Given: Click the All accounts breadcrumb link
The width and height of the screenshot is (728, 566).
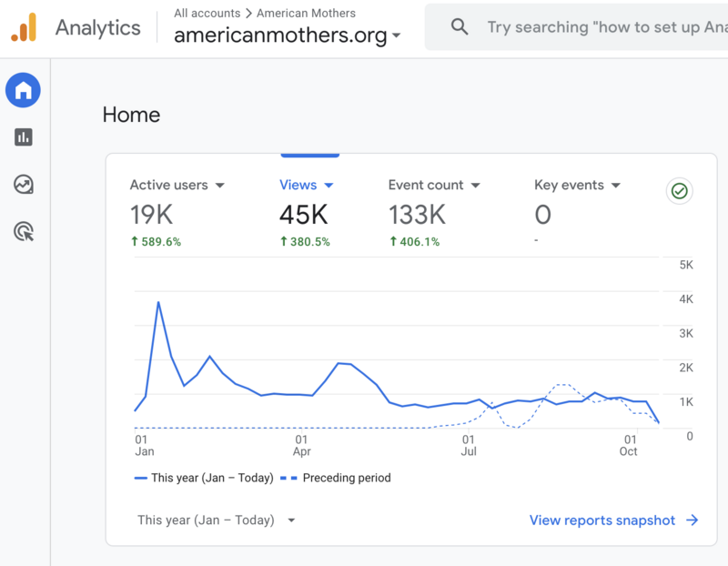Looking at the screenshot, I should pyautogui.click(x=207, y=13).
